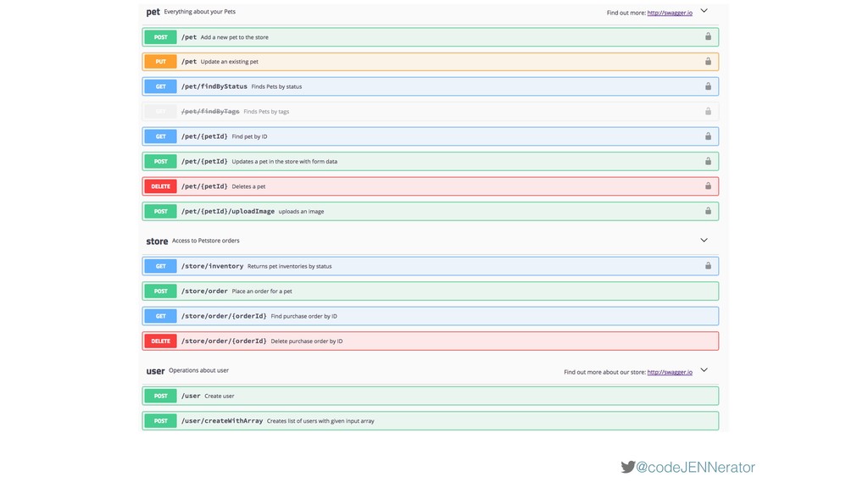
Task: Expand GET /pet/{petId} Find pet by ID
Action: 430,136
